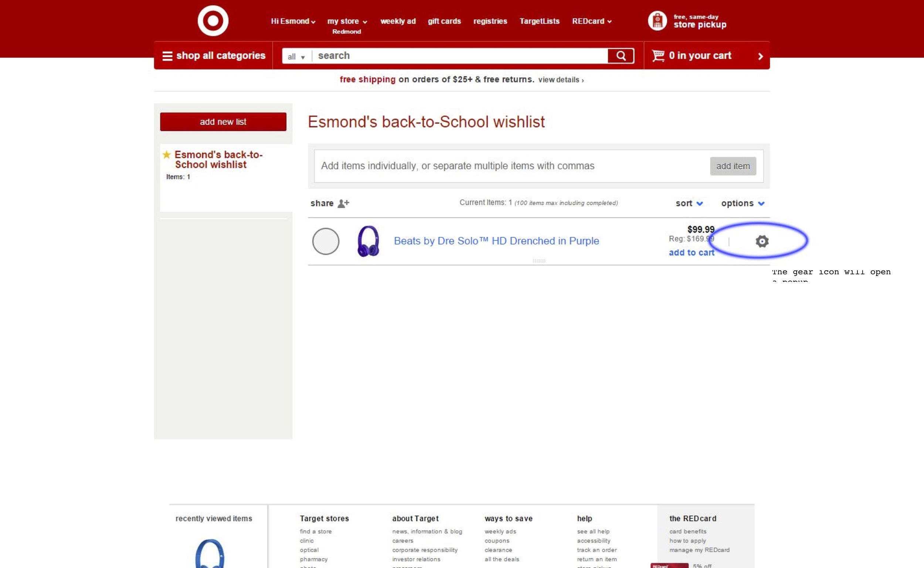
Task: Click the search magnifier button
Action: pyautogui.click(x=621, y=56)
